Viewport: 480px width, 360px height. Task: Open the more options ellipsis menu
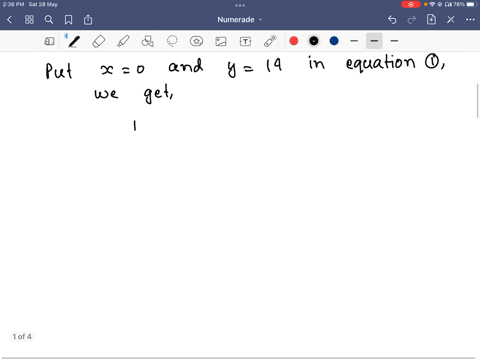click(470, 20)
